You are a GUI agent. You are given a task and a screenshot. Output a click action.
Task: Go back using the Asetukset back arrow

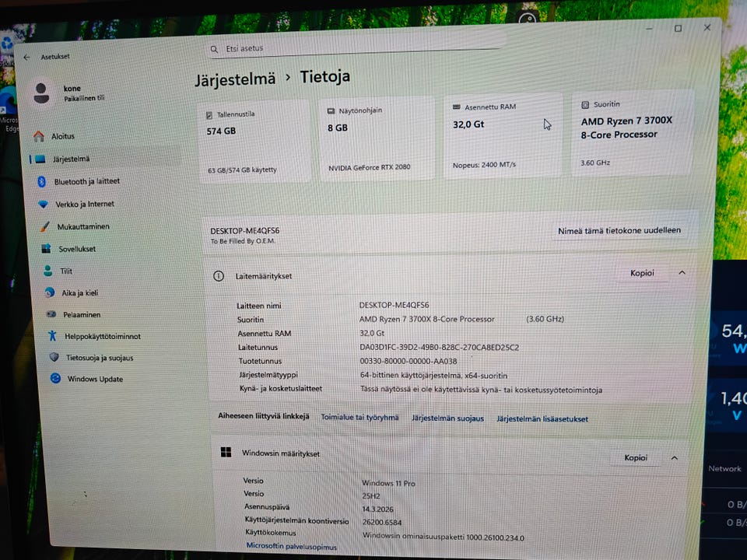pyautogui.click(x=26, y=57)
